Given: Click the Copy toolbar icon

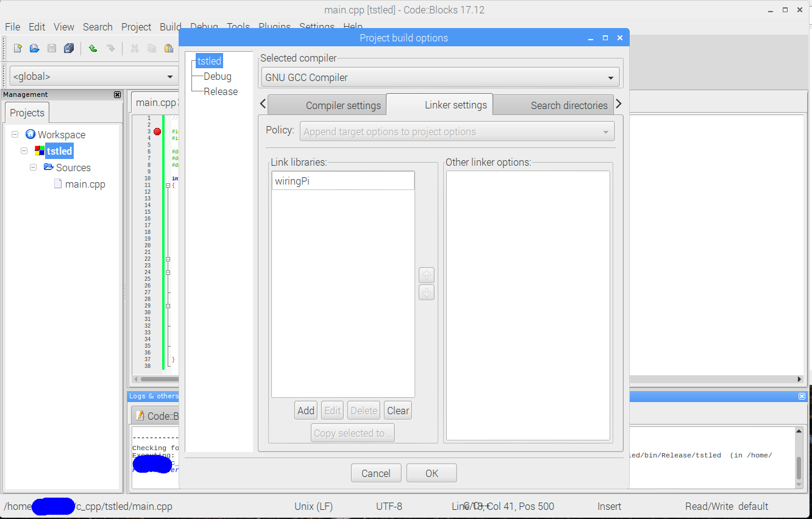Looking at the screenshot, I should pyautogui.click(x=152, y=48).
